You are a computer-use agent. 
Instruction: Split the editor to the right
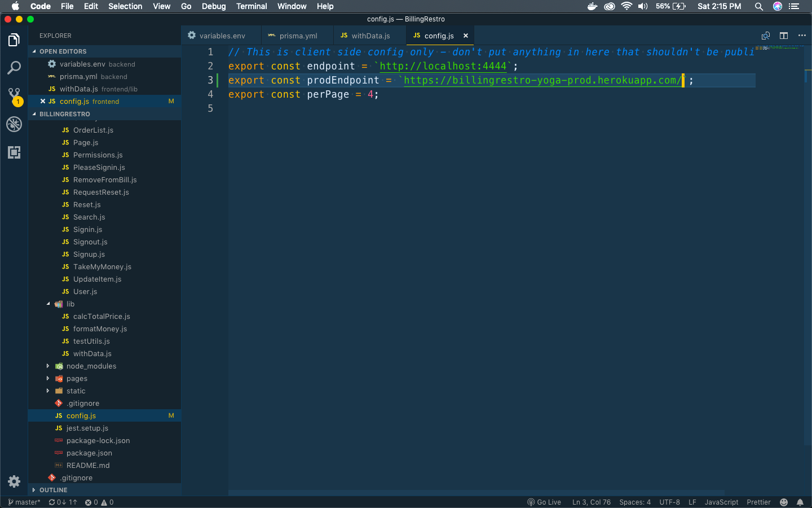784,36
